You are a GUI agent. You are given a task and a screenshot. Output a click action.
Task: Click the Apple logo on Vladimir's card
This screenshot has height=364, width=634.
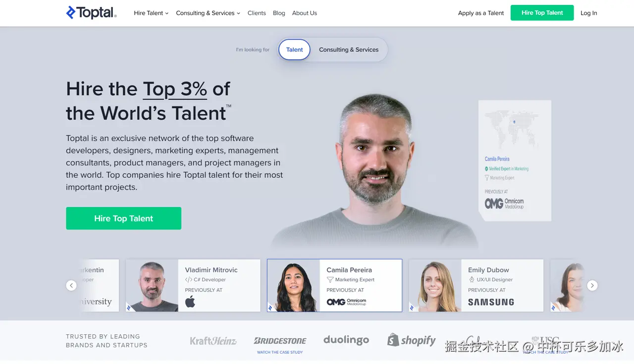190,302
